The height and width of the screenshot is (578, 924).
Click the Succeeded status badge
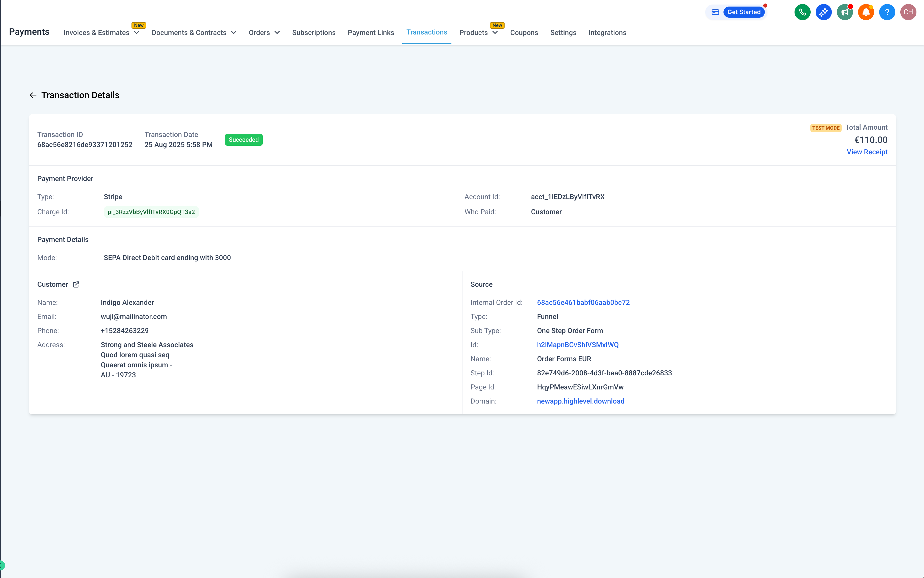(x=244, y=139)
